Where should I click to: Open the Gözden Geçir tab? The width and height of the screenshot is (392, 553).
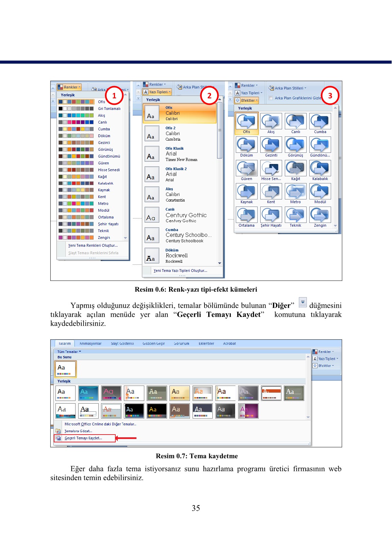click(x=153, y=343)
